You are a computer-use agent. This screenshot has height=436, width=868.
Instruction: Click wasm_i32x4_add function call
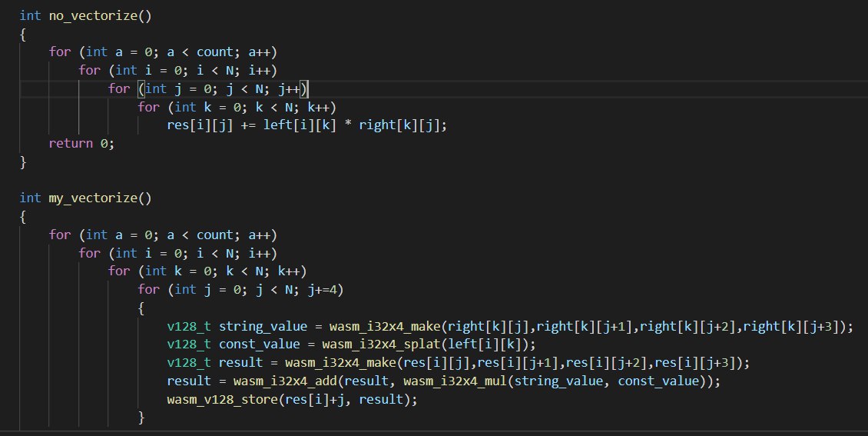285,381
